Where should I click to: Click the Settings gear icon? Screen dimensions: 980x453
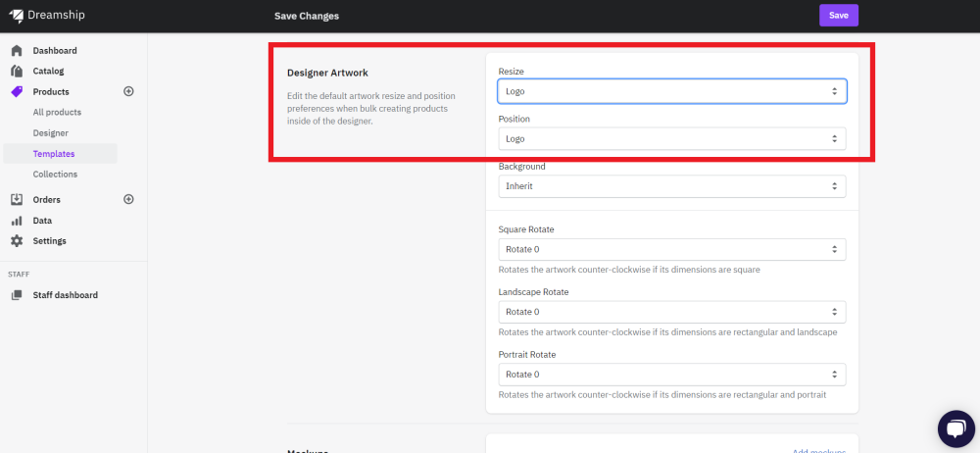pyautogui.click(x=17, y=241)
